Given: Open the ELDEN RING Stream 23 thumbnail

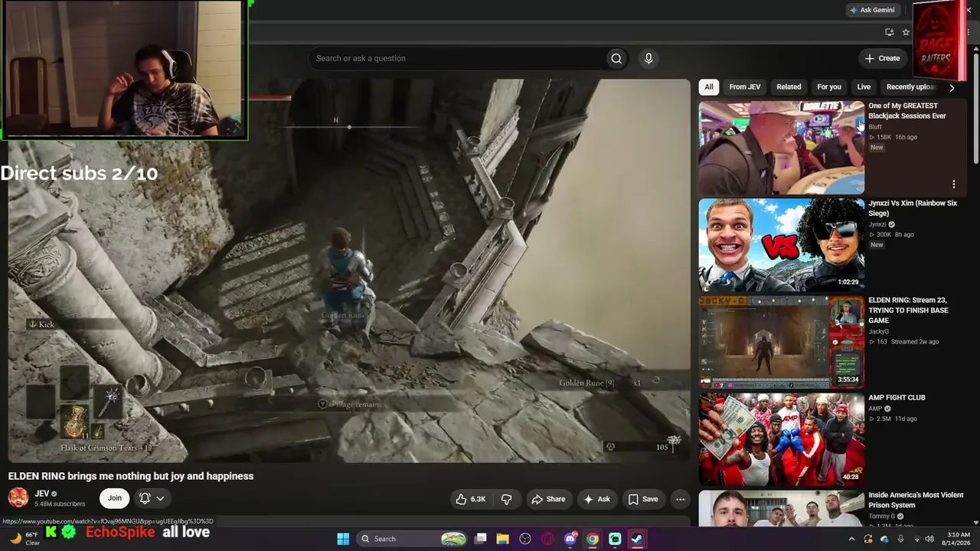Looking at the screenshot, I should [x=781, y=342].
